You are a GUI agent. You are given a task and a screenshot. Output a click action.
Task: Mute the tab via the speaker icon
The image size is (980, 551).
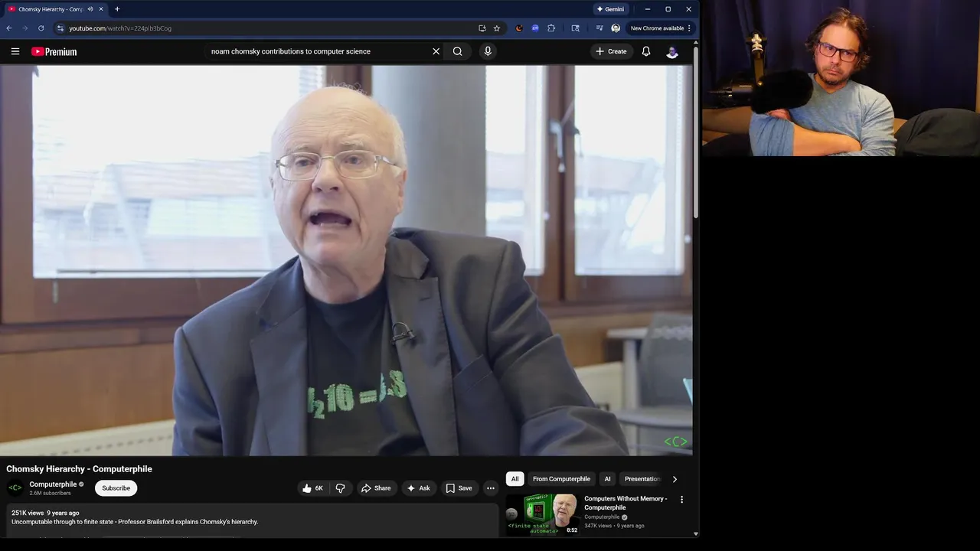point(90,9)
